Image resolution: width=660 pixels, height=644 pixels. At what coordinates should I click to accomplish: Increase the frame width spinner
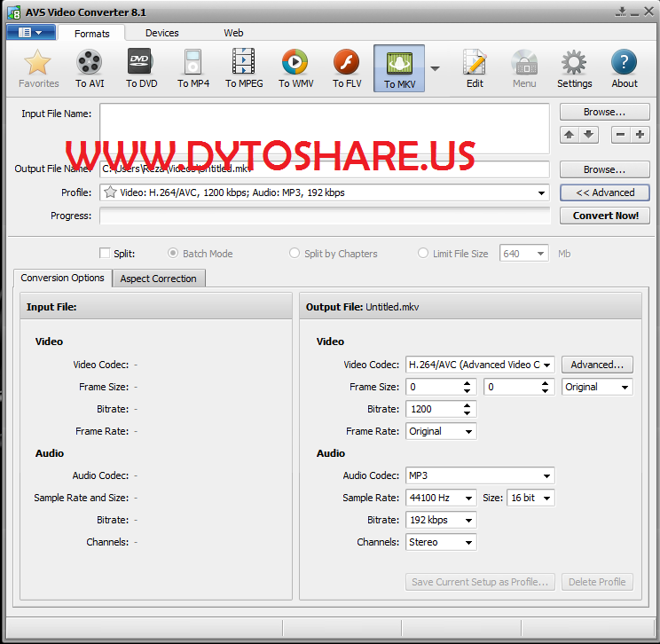pyautogui.click(x=467, y=383)
